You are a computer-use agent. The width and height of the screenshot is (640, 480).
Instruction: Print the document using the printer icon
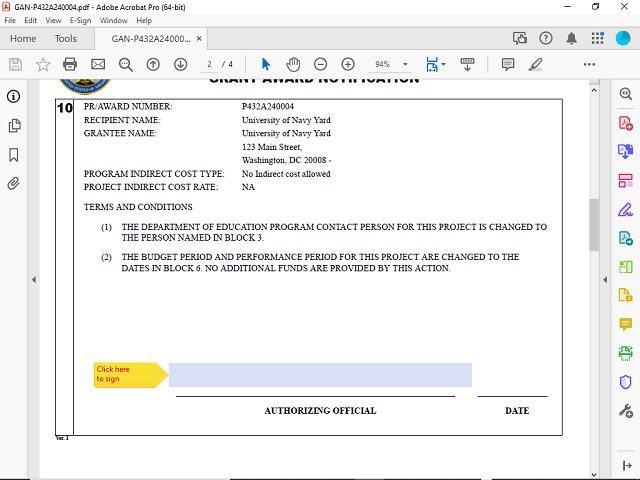[x=70, y=64]
